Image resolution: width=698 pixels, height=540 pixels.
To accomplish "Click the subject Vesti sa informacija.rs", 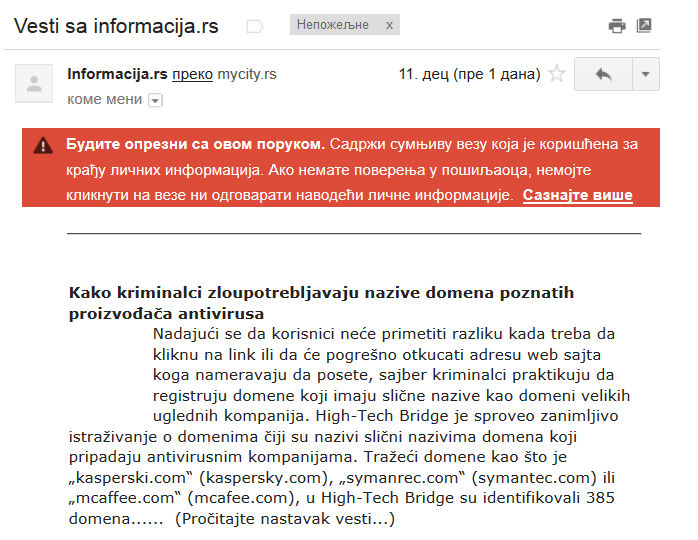I will tap(116, 26).
